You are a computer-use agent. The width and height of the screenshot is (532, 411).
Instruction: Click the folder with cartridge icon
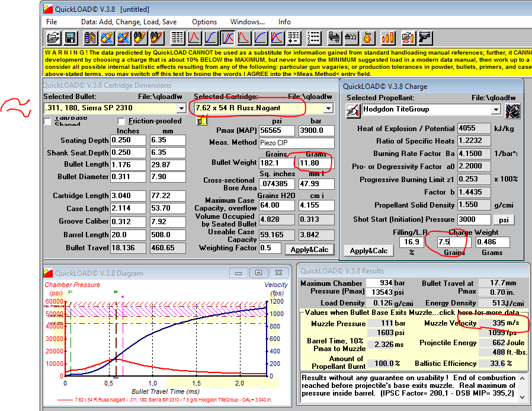tap(408, 38)
